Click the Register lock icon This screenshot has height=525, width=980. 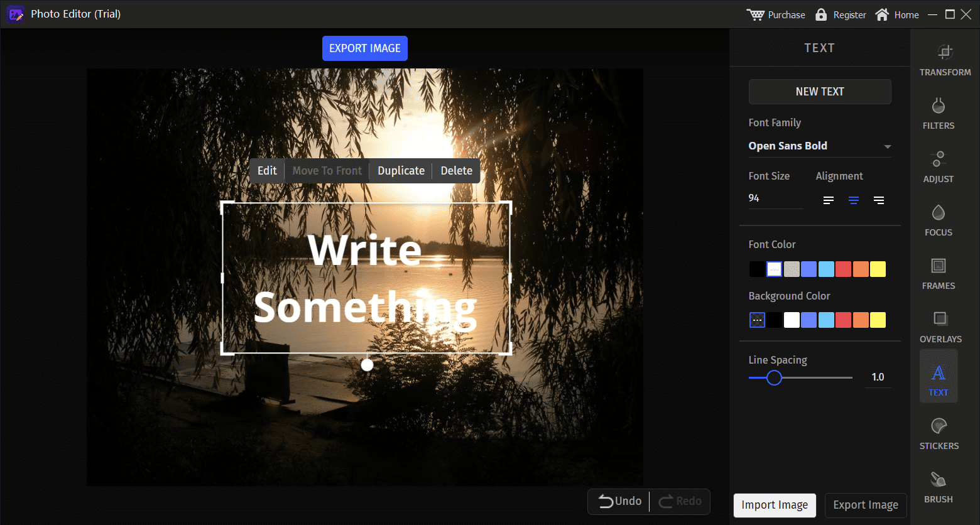pos(821,14)
